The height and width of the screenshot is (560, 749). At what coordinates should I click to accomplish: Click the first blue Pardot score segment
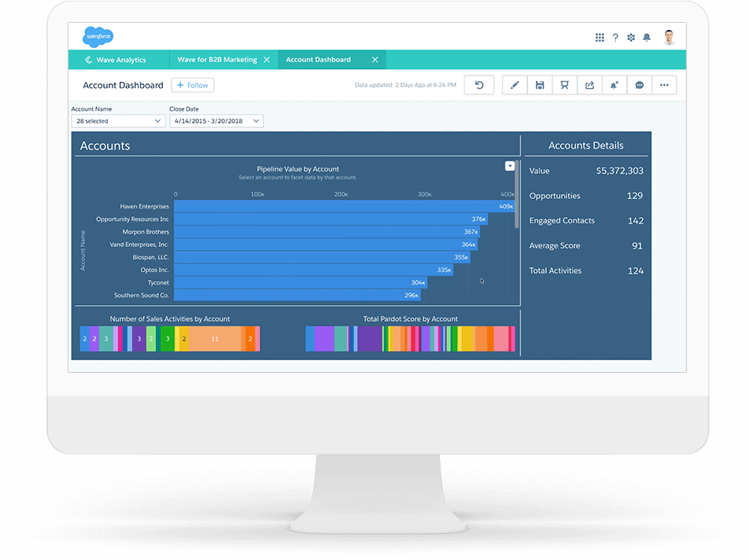(x=310, y=338)
